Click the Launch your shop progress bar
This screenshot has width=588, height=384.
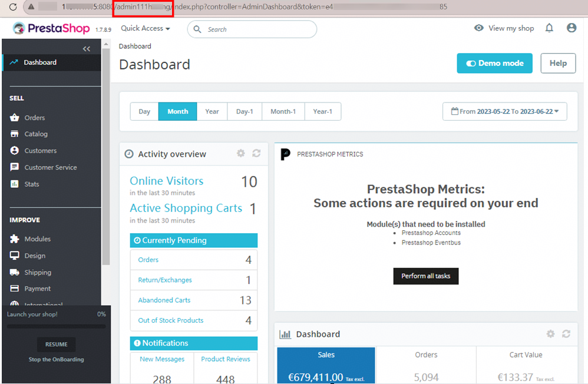pyautogui.click(x=56, y=326)
